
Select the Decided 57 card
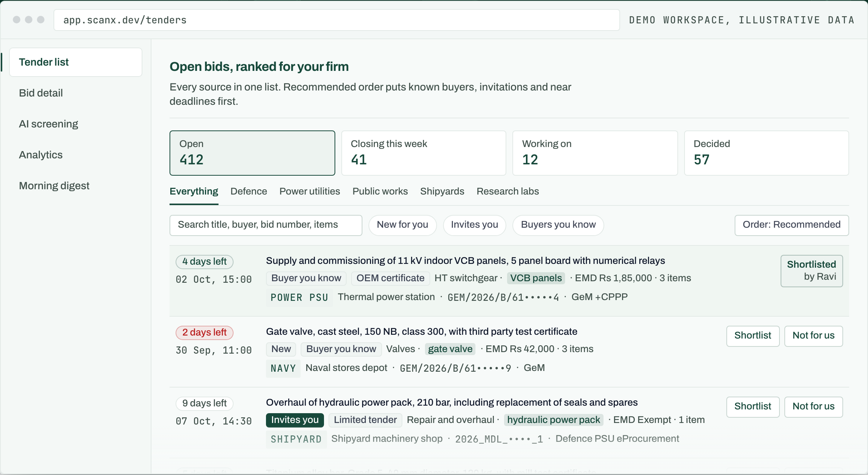767,153
